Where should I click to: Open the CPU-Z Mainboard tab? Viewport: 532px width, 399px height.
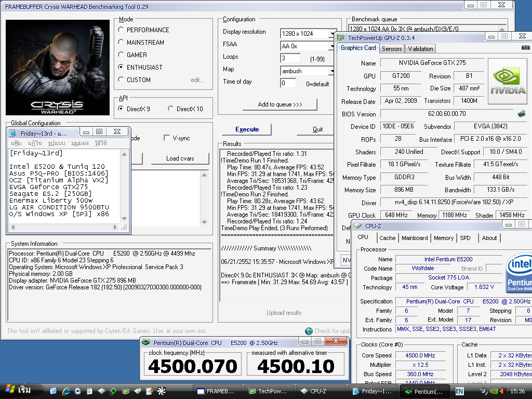click(x=415, y=238)
